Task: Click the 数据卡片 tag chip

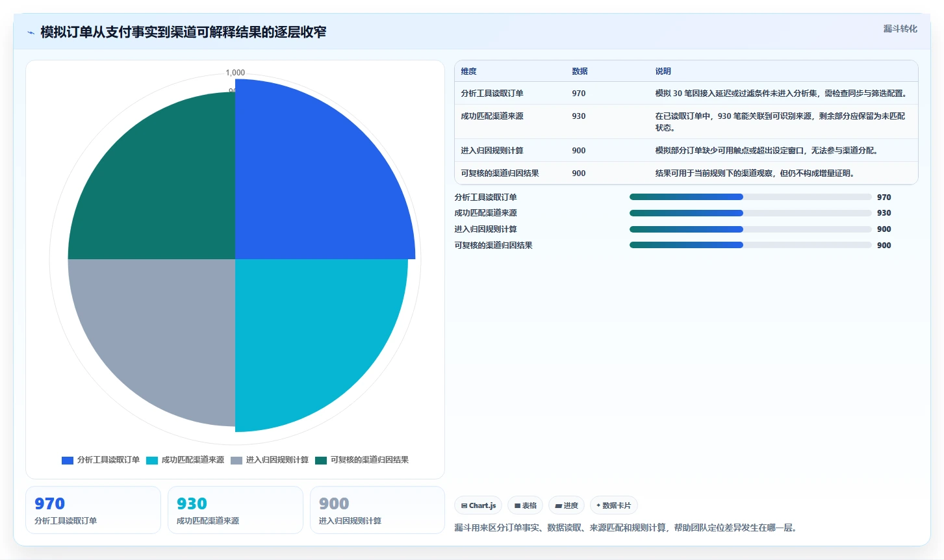Action: [x=613, y=505]
